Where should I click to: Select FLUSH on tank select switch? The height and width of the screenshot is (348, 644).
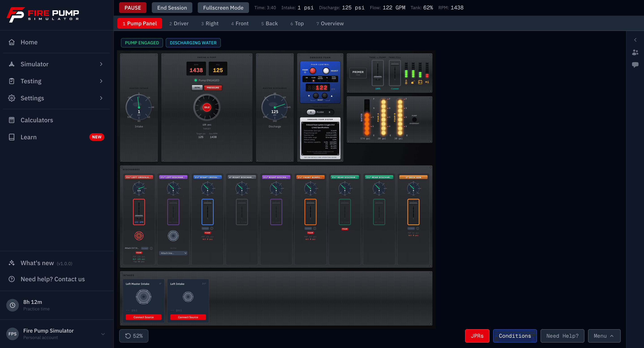pos(320,112)
